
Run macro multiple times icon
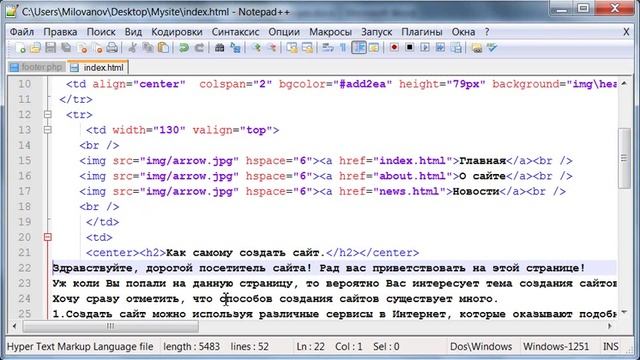[x=440, y=48]
